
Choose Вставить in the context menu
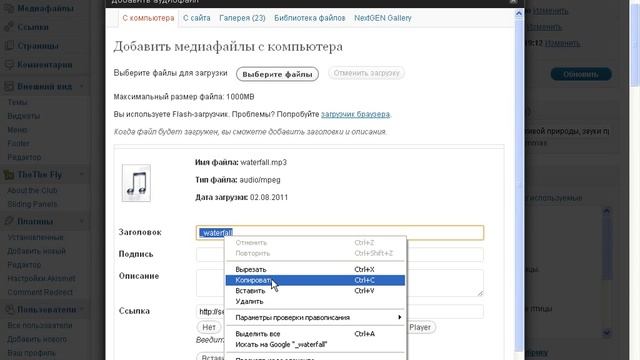pyautogui.click(x=315, y=291)
